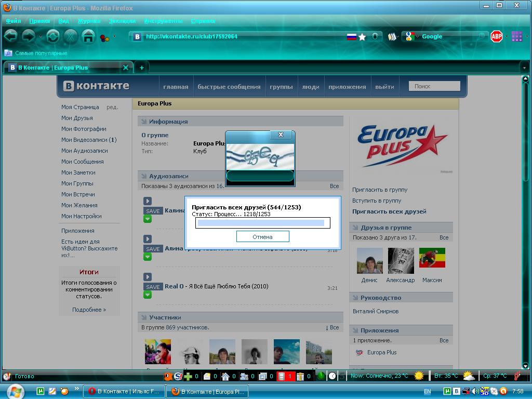The height and width of the screenshot is (399, 532).
Task: Open history dropdown next to Forward button
Action: point(41,36)
